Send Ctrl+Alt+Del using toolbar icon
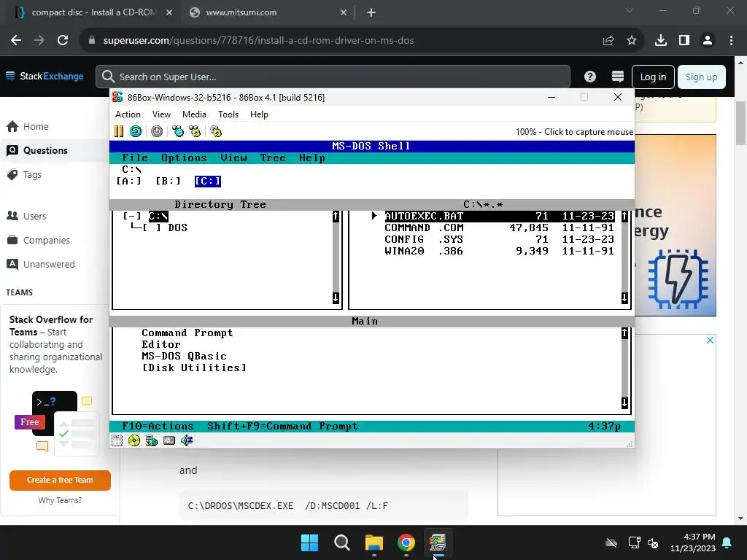This screenshot has width=747, height=560. [178, 131]
